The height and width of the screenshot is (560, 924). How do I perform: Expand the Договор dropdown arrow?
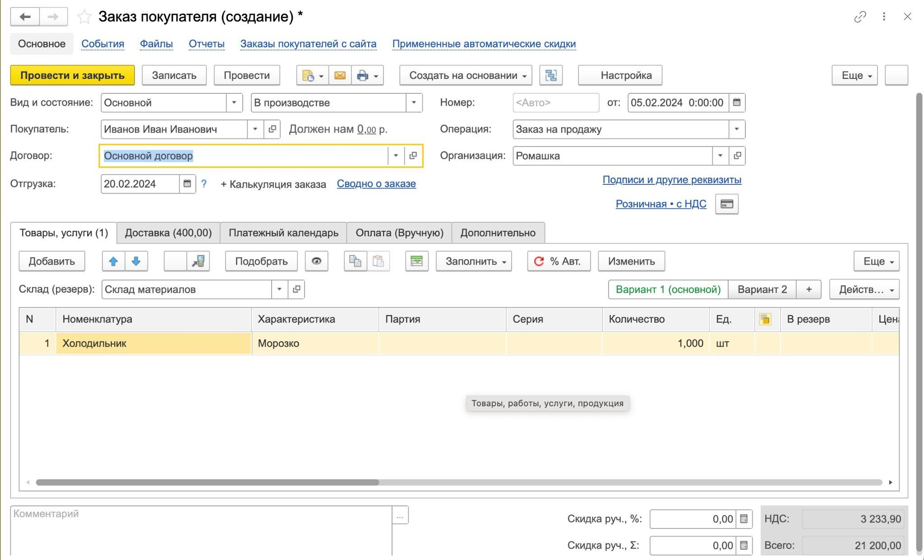click(396, 156)
